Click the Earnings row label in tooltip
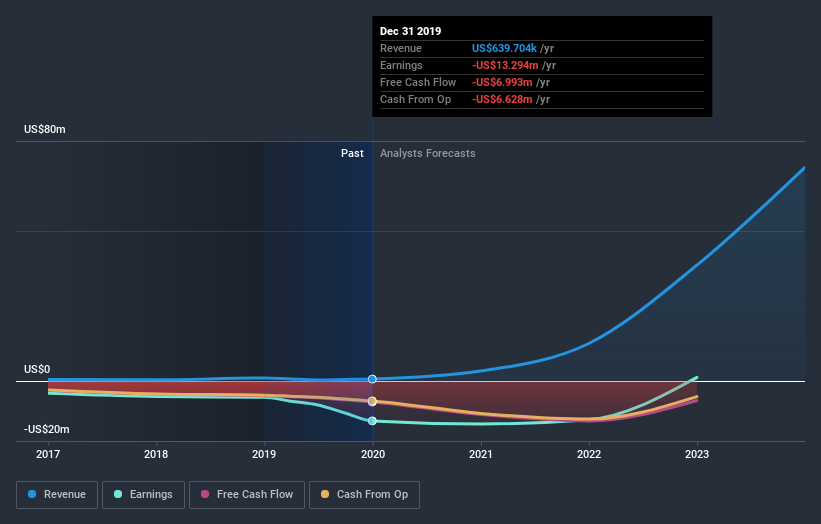The height and width of the screenshot is (524, 821). [x=401, y=65]
